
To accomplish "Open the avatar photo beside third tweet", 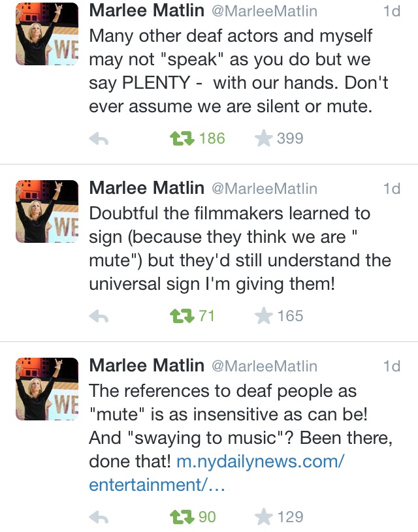I will point(47,389).
